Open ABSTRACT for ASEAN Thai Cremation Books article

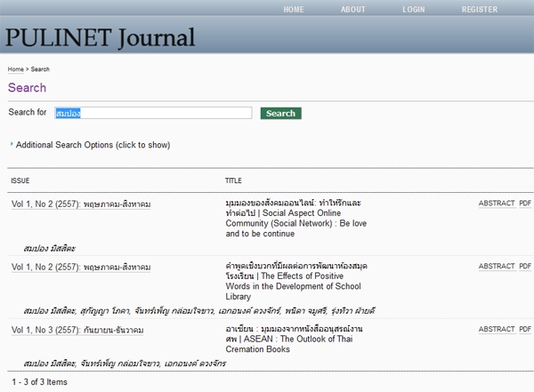[497, 329]
